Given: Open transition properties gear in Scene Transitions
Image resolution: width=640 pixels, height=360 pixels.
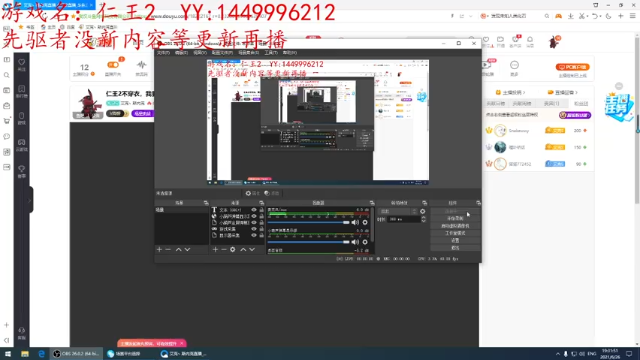Looking at the screenshot, I should click(x=422, y=211).
